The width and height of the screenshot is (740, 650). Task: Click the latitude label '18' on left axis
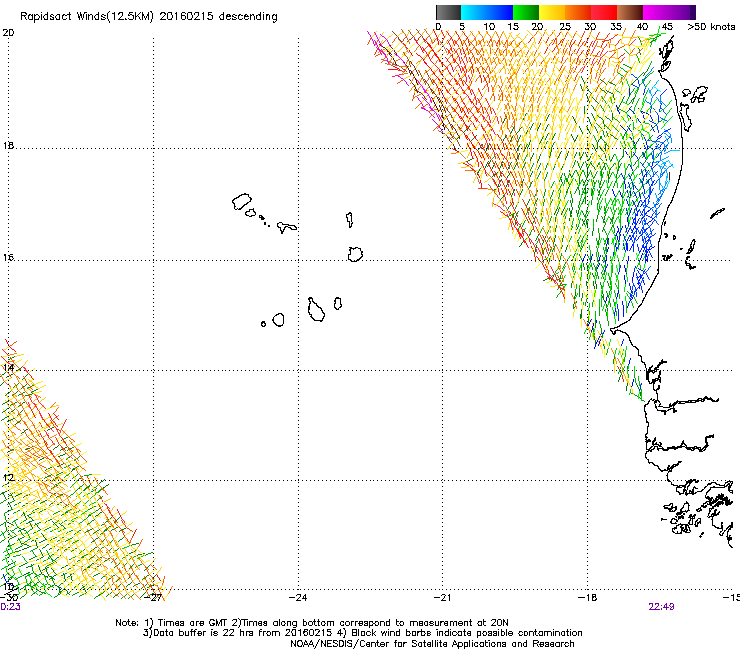click(8, 145)
